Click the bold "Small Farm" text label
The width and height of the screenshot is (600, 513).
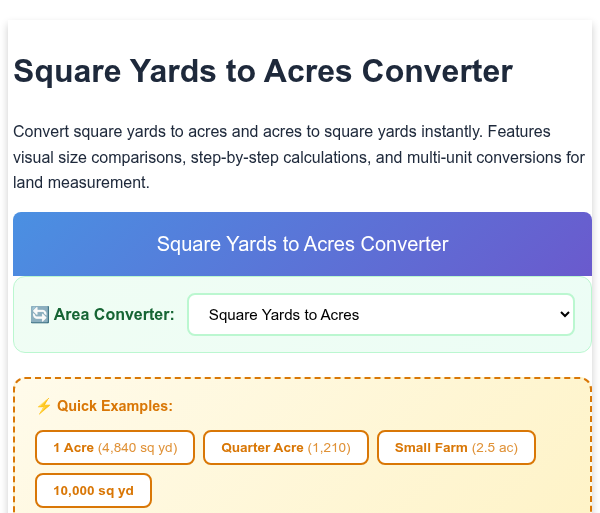(x=431, y=448)
